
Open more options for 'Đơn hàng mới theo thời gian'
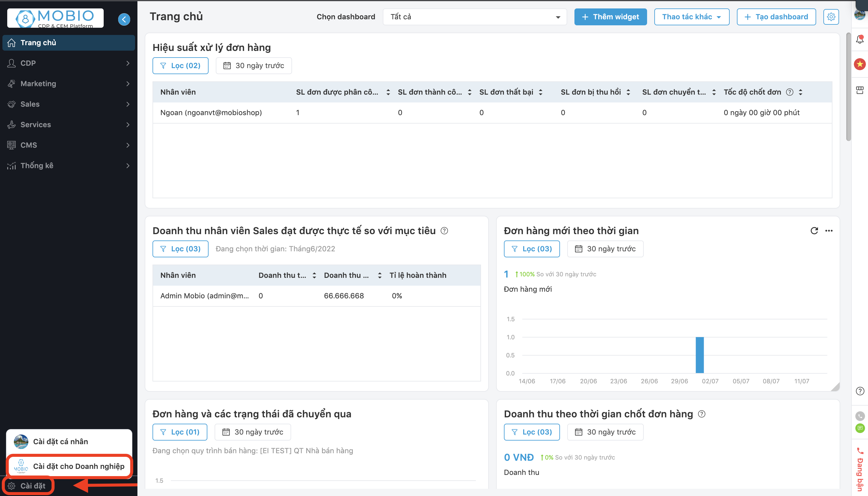pos(829,231)
